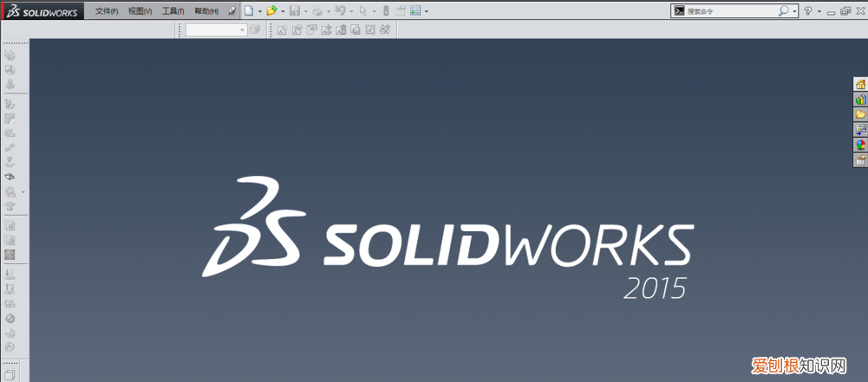Expand the Help question mark dropdown arrow

pos(819,11)
